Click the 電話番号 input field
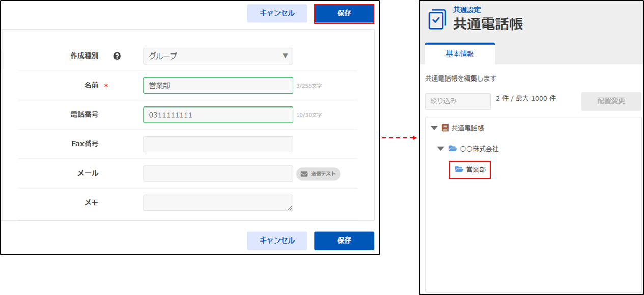 point(218,115)
